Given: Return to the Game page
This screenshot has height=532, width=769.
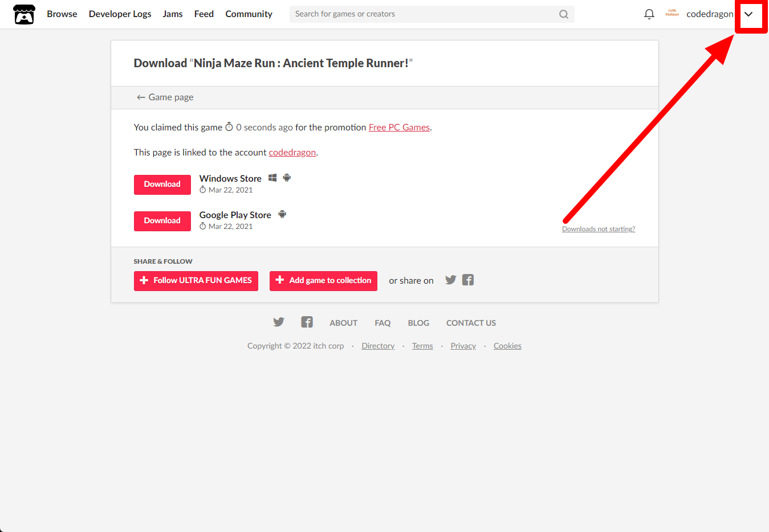Looking at the screenshot, I should pyautogui.click(x=165, y=97).
